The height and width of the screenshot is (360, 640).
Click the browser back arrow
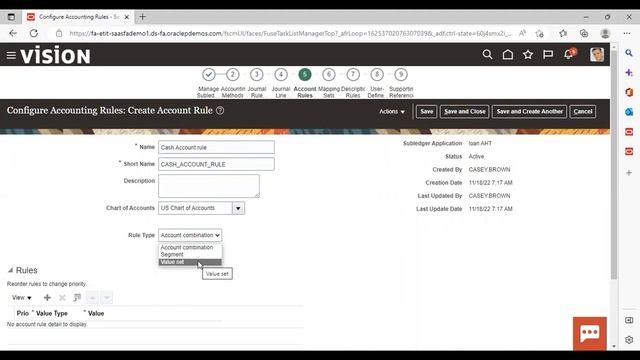pyautogui.click(x=13, y=33)
